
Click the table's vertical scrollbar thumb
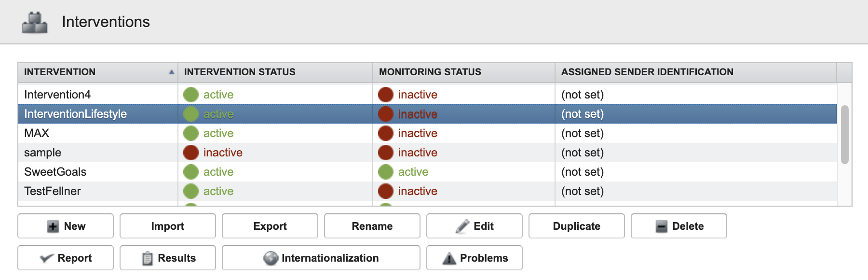point(844,135)
